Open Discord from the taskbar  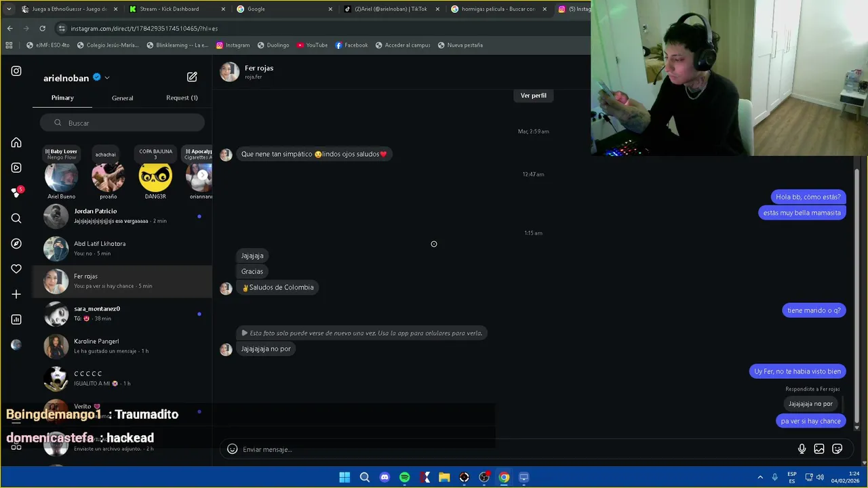pyautogui.click(x=384, y=477)
